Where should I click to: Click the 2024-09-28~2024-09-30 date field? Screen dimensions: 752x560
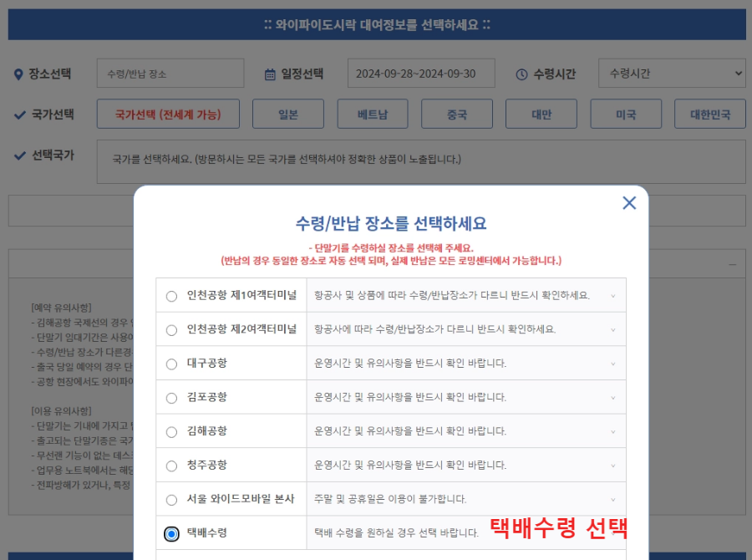(421, 73)
